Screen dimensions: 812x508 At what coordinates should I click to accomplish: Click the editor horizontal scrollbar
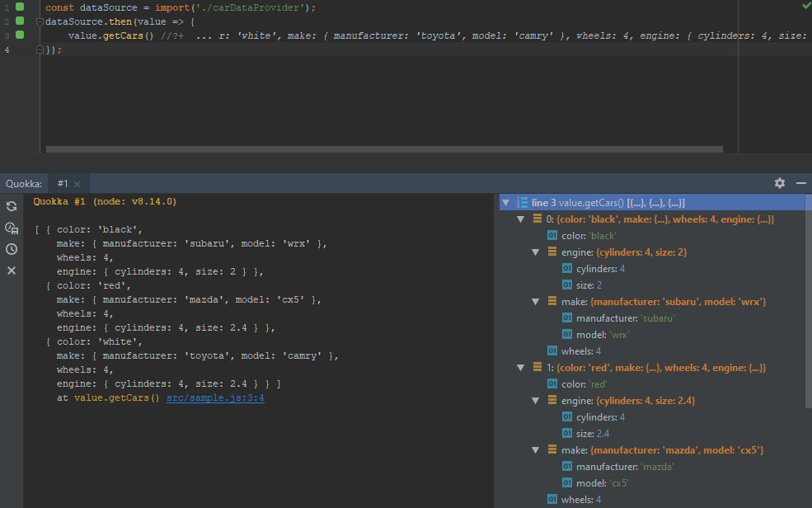coord(384,149)
